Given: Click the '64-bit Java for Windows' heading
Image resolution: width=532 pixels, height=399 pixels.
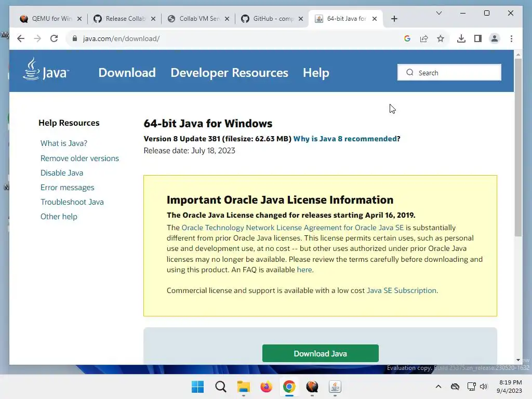Looking at the screenshot, I should pyautogui.click(x=208, y=124).
